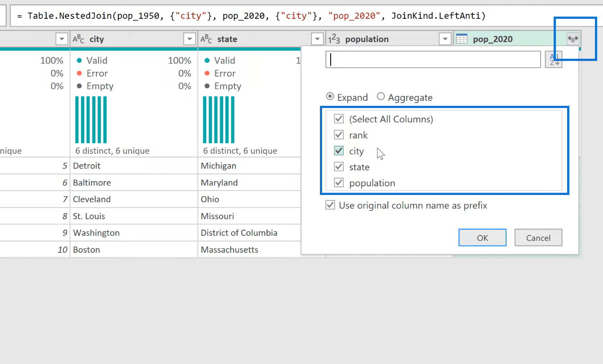Screen dimensions: 603x364
Task: Click the Valid 100% quality label in city column
Action: point(134,61)
